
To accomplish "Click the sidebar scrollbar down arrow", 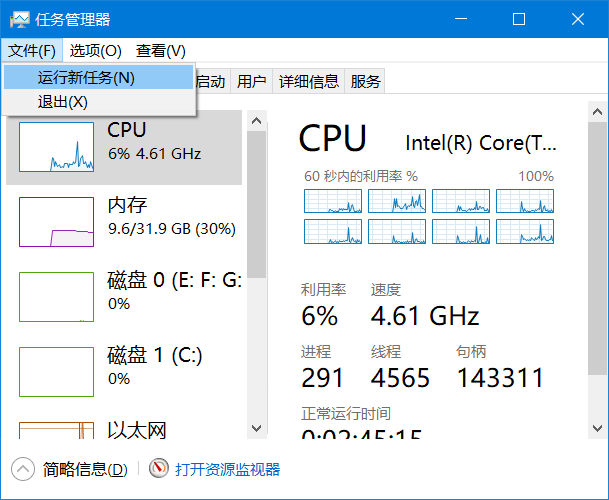I will [257, 428].
